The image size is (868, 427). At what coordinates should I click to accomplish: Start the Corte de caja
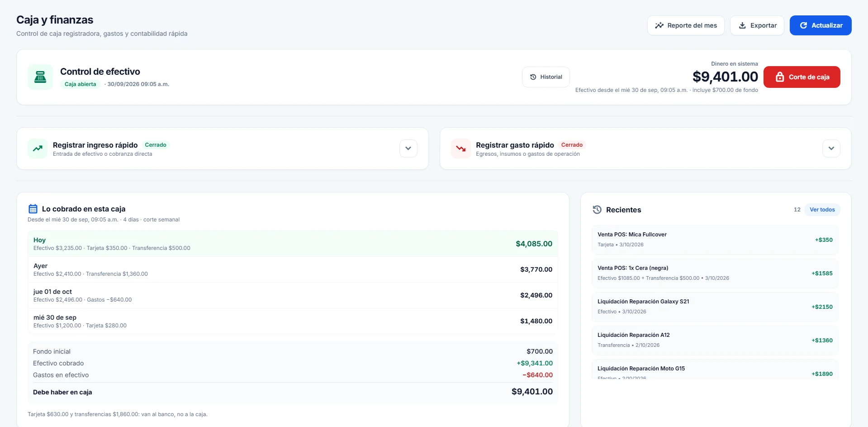point(802,77)
